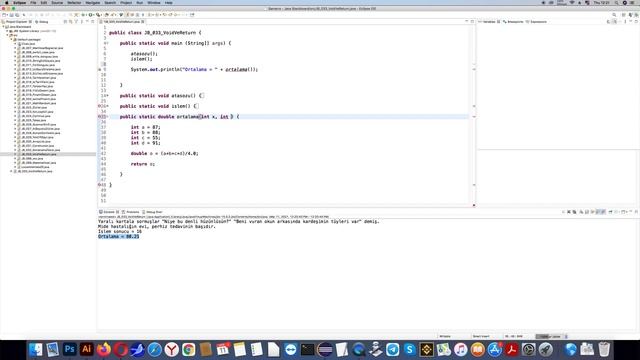
Task: Open the Breakpoints view tab
Action: [x=513, y=22]
